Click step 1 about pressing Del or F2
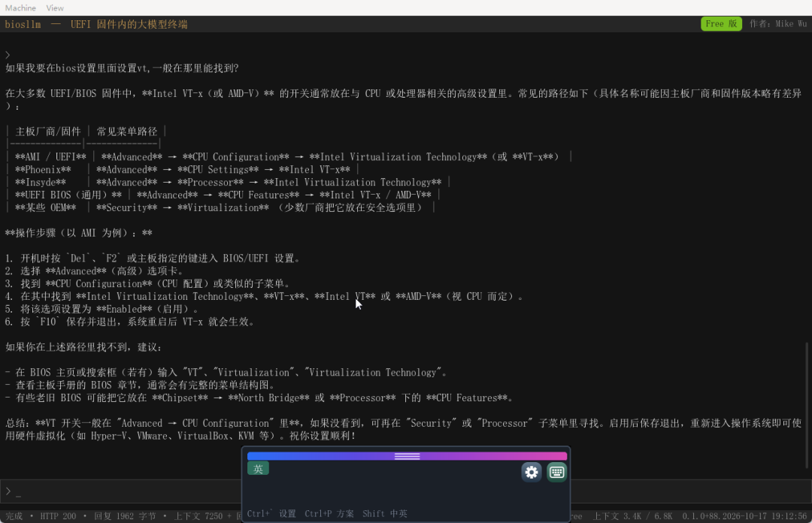The height and width of the screenshot is (523, 812). click(153, 258)
